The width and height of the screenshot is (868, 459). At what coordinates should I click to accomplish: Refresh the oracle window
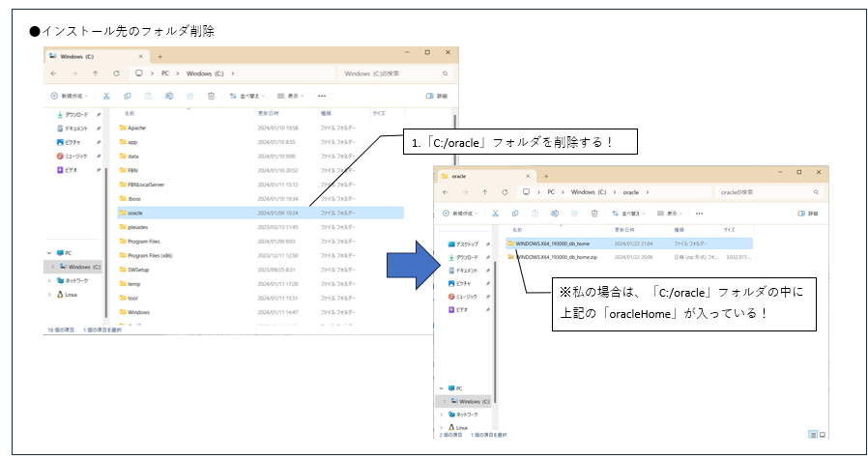[505, 192]
